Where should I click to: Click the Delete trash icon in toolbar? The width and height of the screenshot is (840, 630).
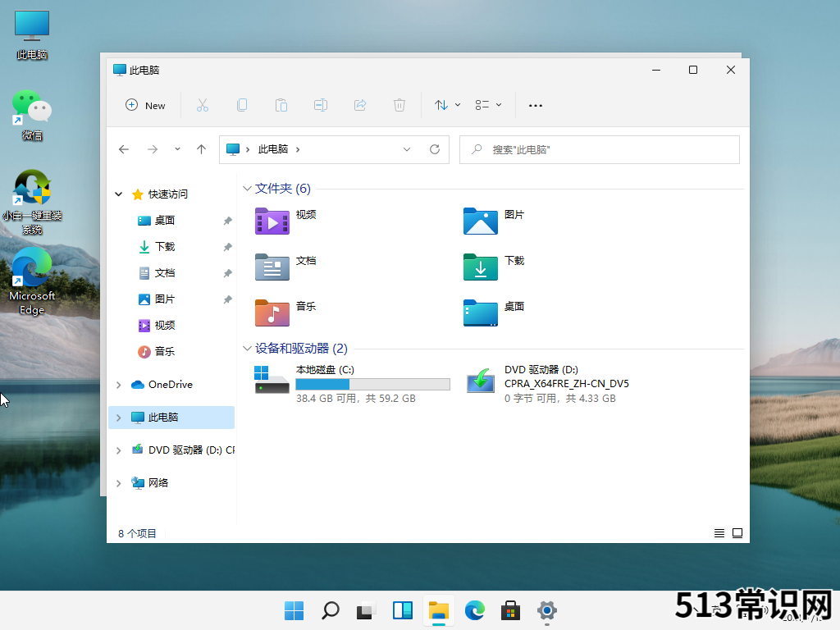coord(399,105)
